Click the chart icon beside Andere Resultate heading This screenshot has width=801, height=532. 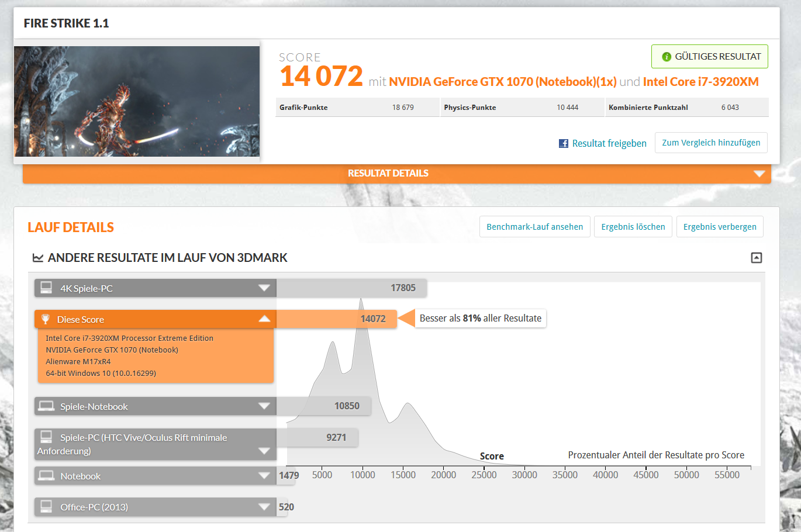38,258
